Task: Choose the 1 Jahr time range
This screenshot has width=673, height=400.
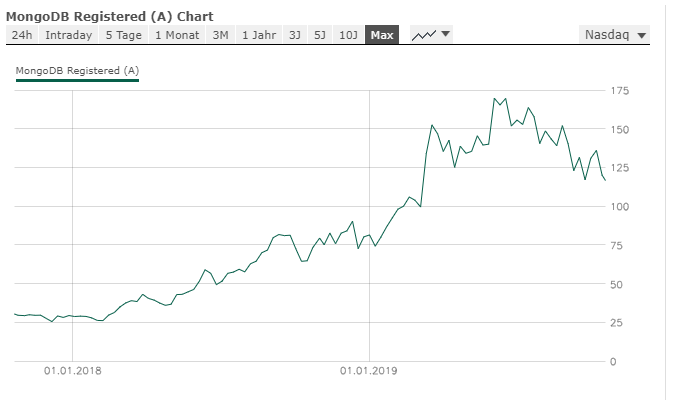Action: tap(257, 35)
